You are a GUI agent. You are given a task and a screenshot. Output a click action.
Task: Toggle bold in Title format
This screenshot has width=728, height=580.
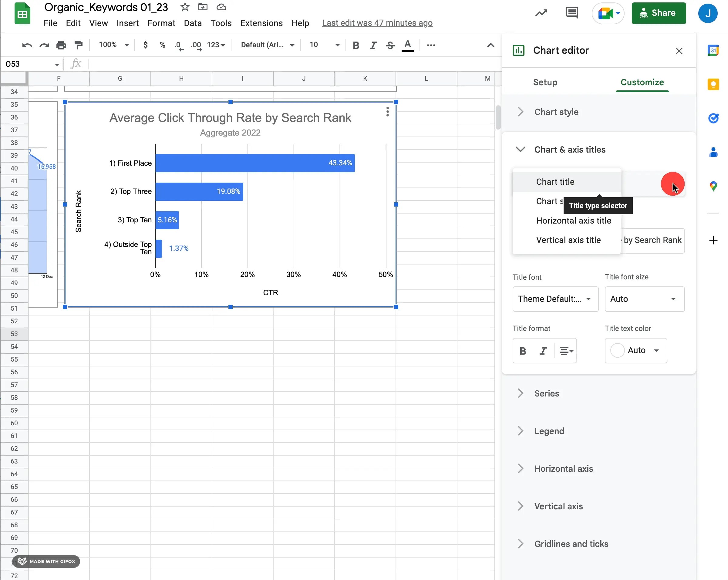tap(523, 351)
